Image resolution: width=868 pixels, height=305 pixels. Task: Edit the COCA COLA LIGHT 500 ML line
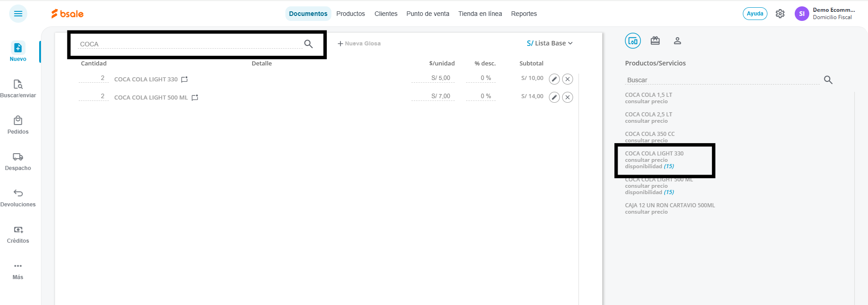(x=554, y=97)
